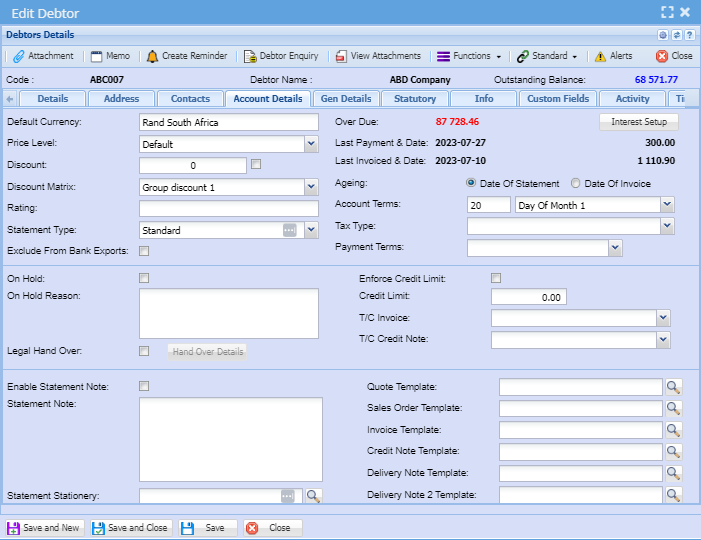Image resolution: width=701 pixels, height=540 pixels.
Task: Click the Interest Setup button
Action: click(x=638, y=122)
